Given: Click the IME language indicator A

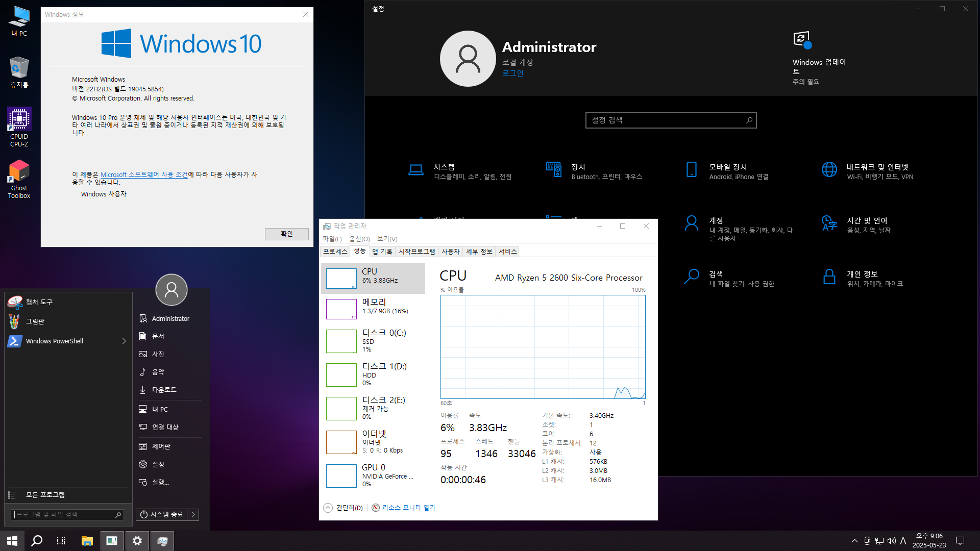Looking at the screenshot, I should pos(903,541).
